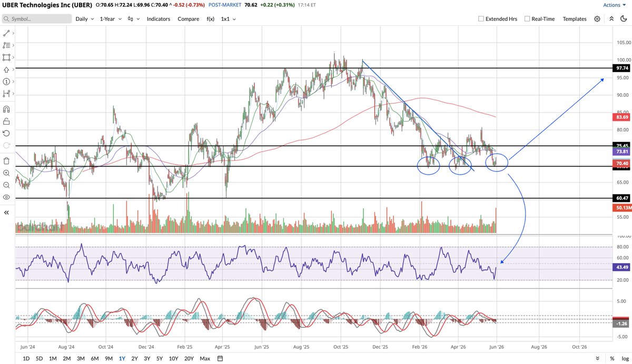Select the 5D time range
The image size is (632, 364).
pos(39,358)
